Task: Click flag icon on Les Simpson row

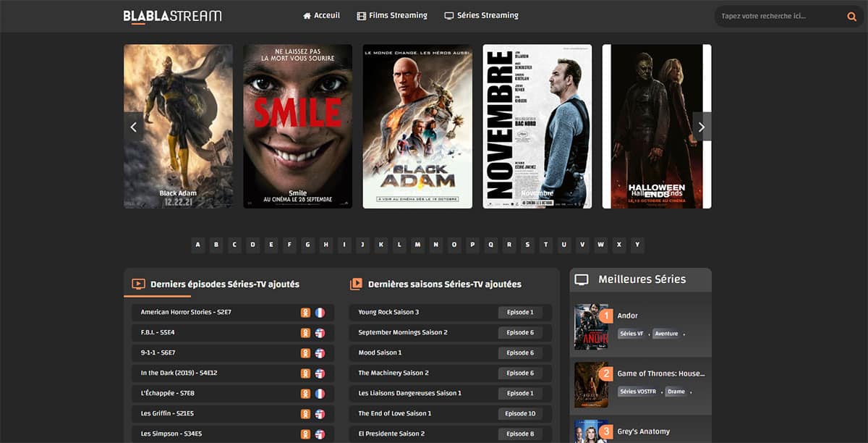Action: coord(320,434)
